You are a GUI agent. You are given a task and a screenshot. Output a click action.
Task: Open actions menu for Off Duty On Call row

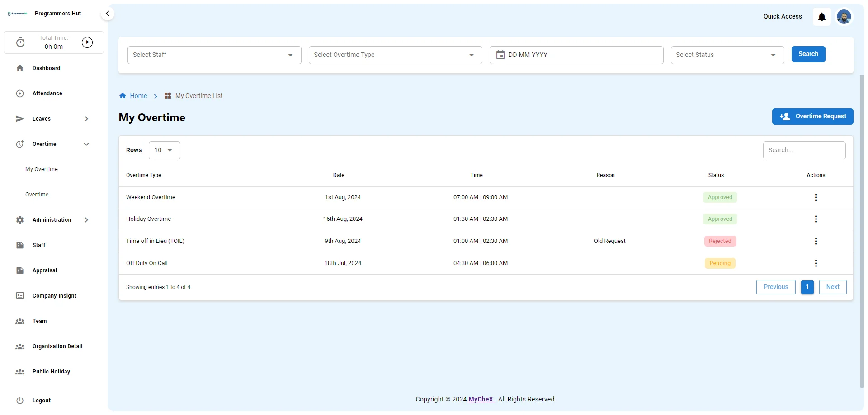tap(816, 263)
